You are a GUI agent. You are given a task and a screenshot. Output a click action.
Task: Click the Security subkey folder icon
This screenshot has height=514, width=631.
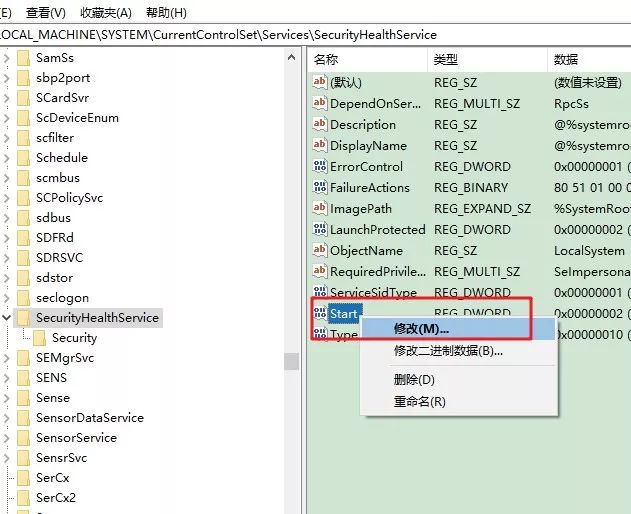click(40, 338)
